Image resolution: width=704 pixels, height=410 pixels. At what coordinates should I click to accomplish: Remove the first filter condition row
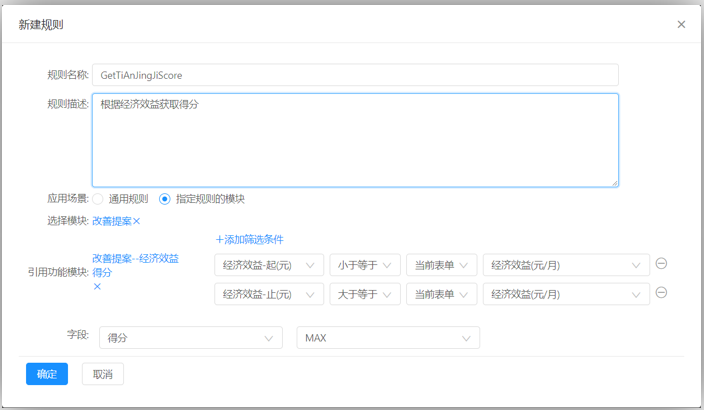(x=661, y=264)
